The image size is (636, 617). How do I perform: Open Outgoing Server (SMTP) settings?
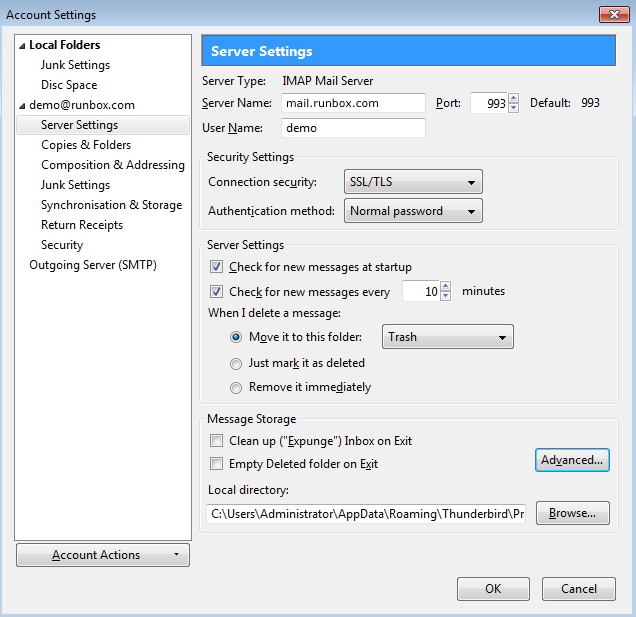pyautogui.click(x=93, y=265)
